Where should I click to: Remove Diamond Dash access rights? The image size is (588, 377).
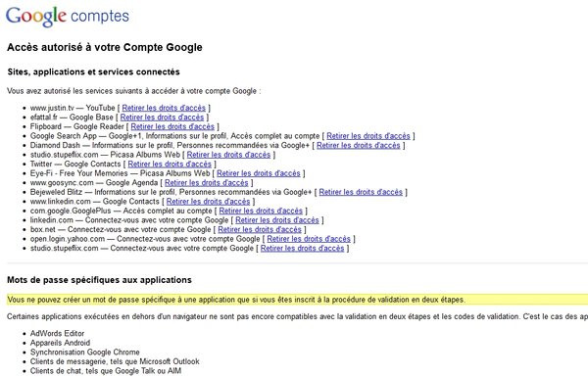(x=359, y=145)
